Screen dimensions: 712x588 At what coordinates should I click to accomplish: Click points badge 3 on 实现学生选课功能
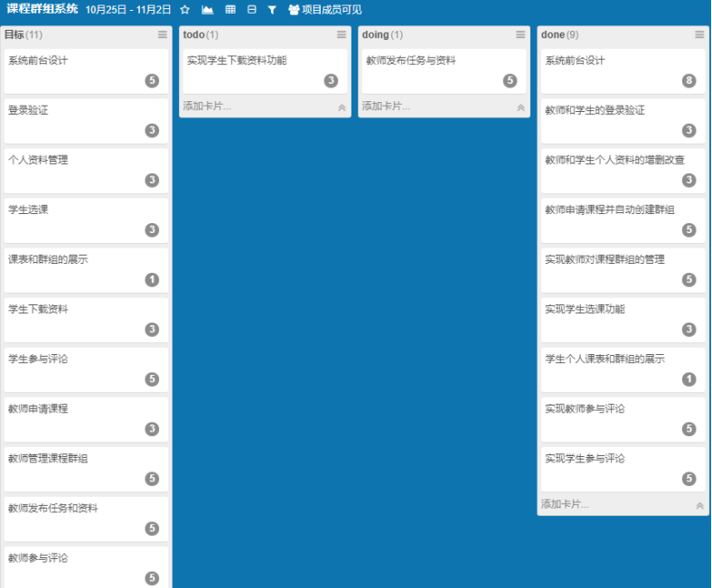(x=689, y=330)
